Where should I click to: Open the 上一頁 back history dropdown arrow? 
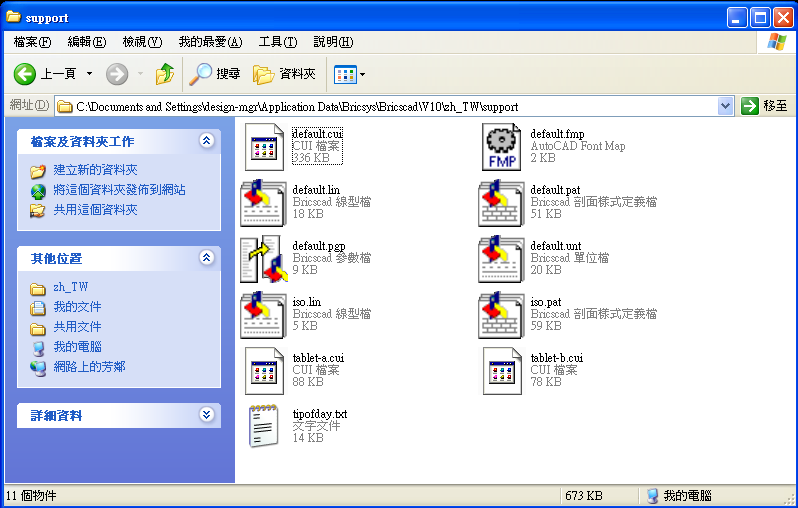click(x=90, y=74)
